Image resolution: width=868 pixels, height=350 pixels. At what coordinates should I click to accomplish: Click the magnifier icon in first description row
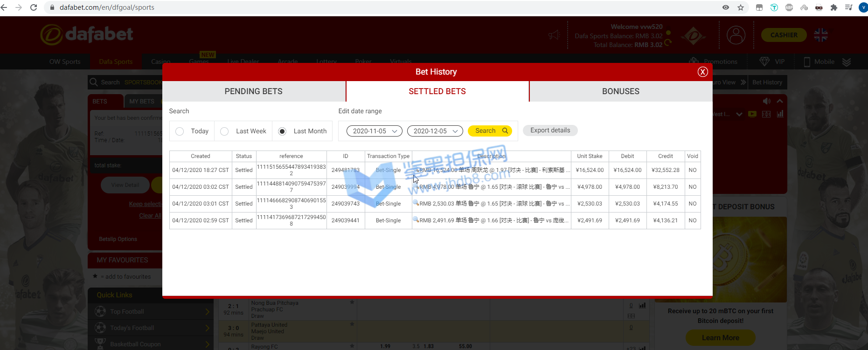(416, 170)
